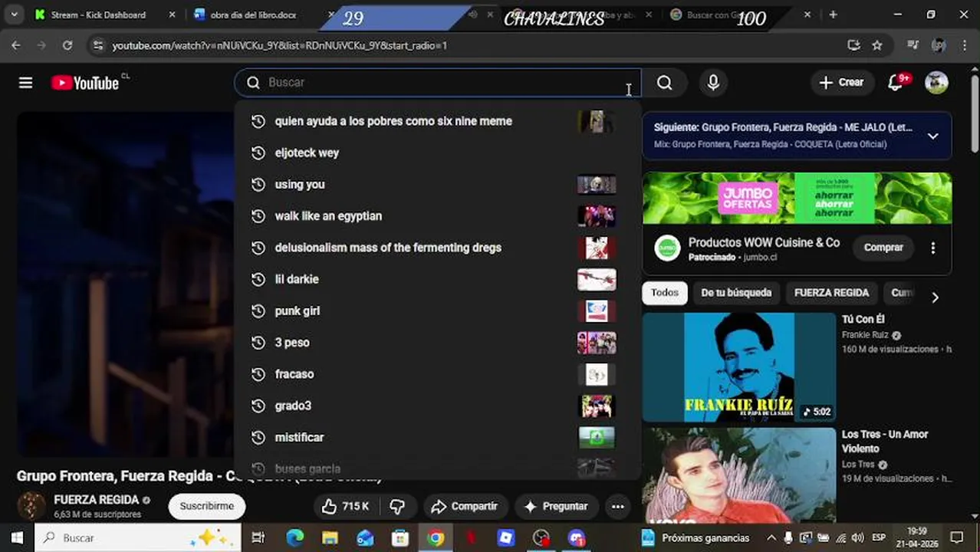Click the magnifier search submit button
The image size is (980, 552).
665,83
